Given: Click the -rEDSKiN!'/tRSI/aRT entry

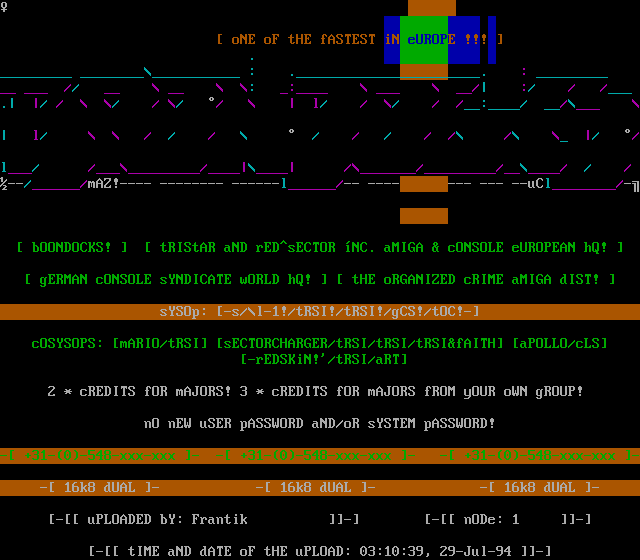Looking at the screenshot, I should (320, 359).
